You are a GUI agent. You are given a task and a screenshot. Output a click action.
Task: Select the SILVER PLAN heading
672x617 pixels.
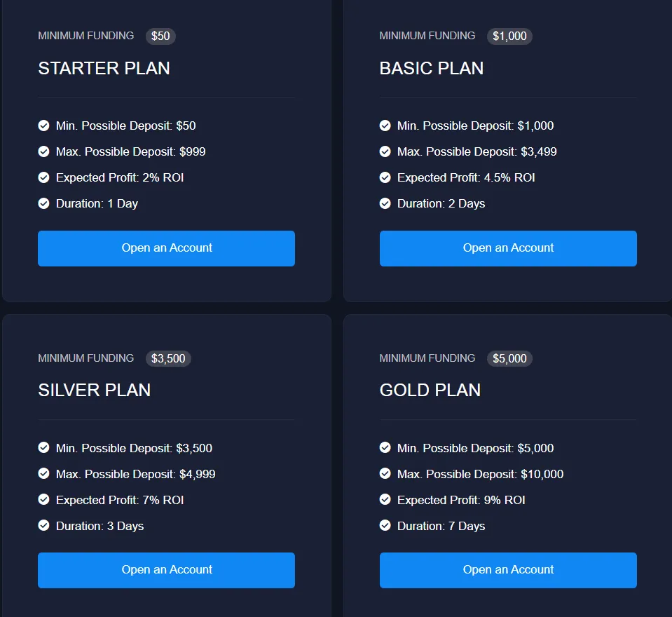pyautogui.click(x=95, y=391)
